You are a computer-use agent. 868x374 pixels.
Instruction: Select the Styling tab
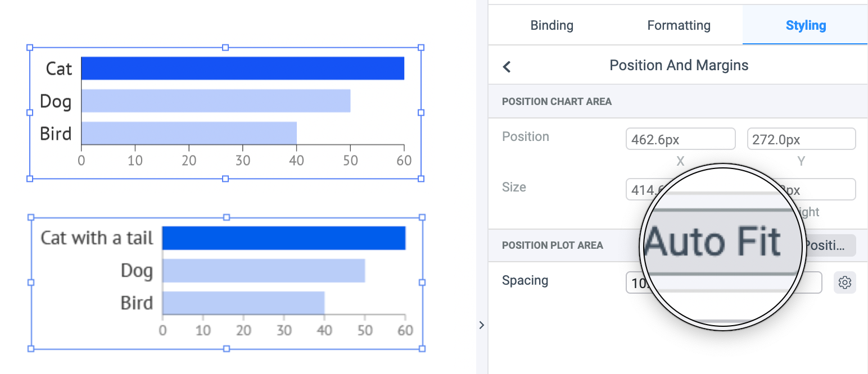[x=805, y=25]
